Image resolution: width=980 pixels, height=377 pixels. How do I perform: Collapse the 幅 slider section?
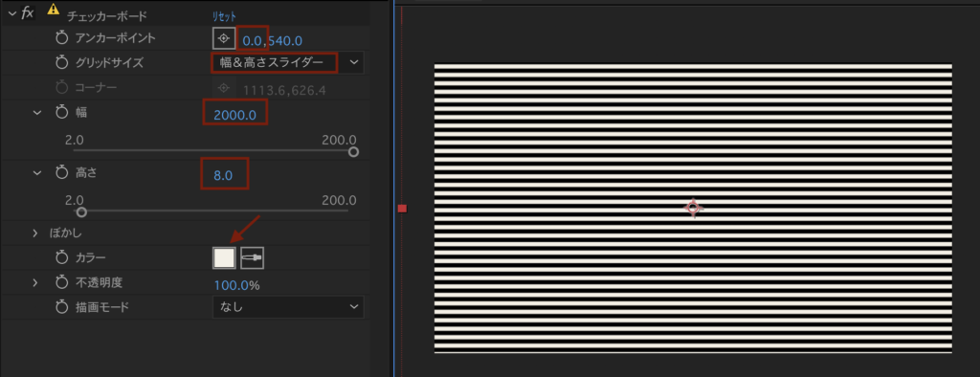click(x=36, y=113)
